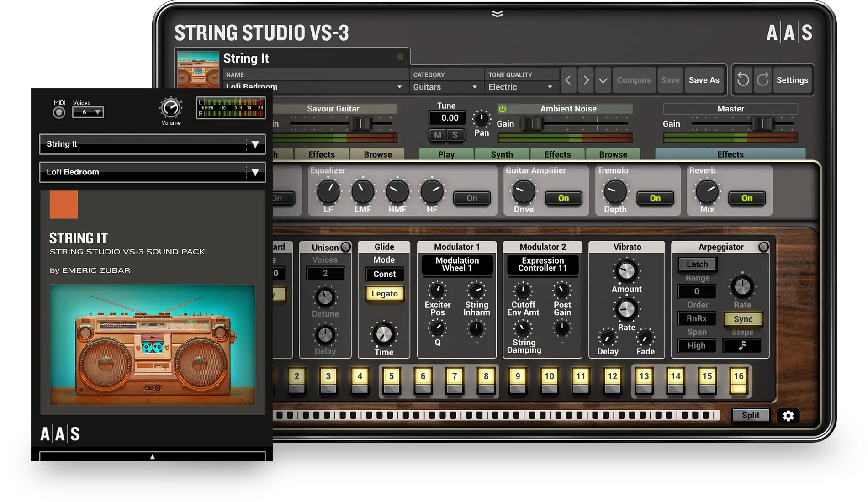Open the Tone Quality Electric dropdown
Image resolution: width=868 pixels, height=502 pixels.
(520, 87)
